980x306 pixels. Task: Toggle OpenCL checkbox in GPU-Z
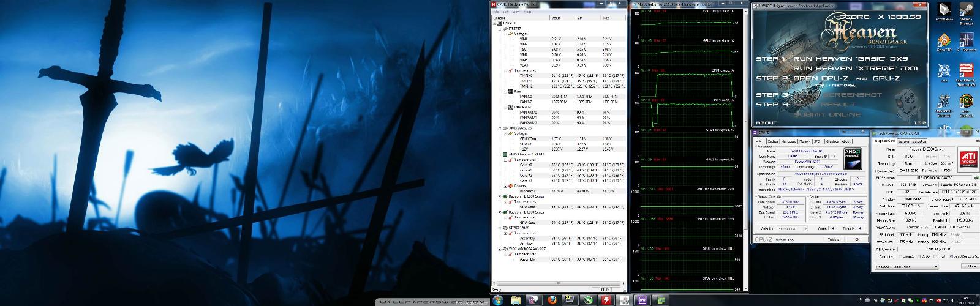tap(900, 256)
